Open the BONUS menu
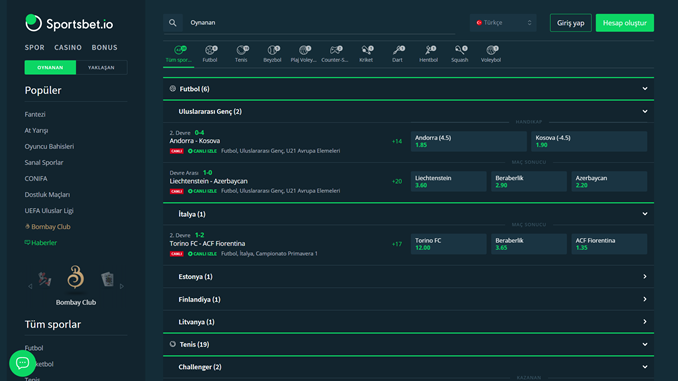This screenshot has height=381, width=678. point(104,48)
